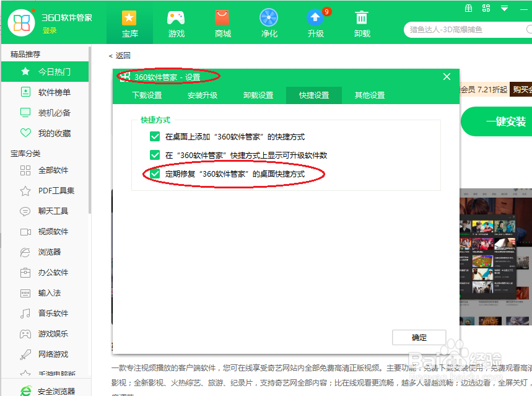Select 今日热门 in the sidebar

tap(45, 72)
